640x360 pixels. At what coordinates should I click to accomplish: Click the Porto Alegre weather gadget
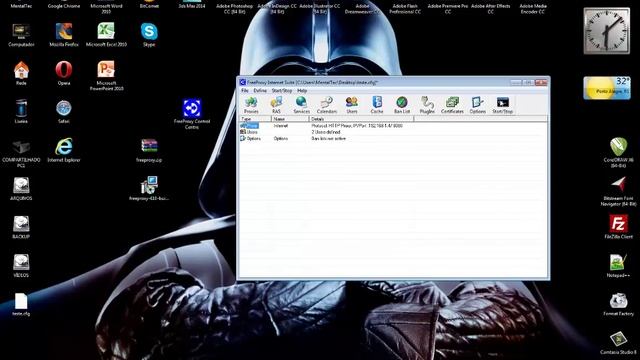pos(607,88)
